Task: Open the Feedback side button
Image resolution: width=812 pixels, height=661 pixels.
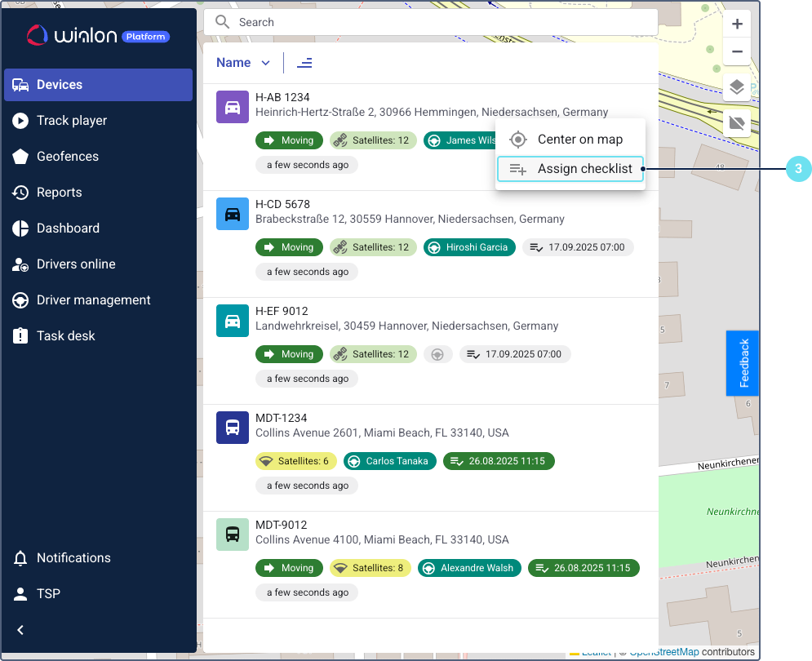Action: pos(743,363)
